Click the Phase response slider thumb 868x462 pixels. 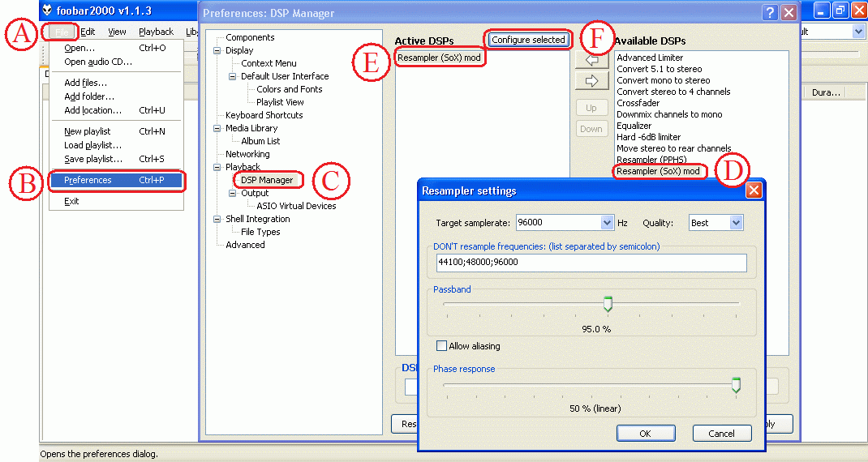pyautogui.click(x=736, y=384)
